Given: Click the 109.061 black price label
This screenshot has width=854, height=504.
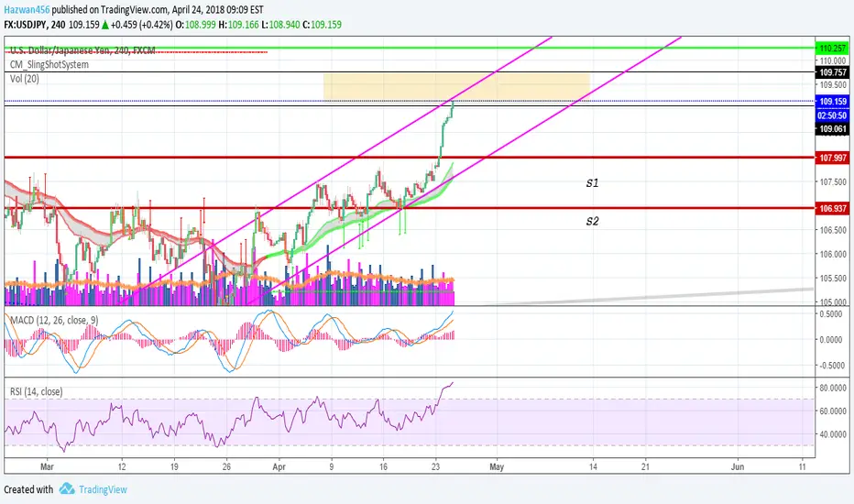Looking at the screenshot, I should (832, 129).
